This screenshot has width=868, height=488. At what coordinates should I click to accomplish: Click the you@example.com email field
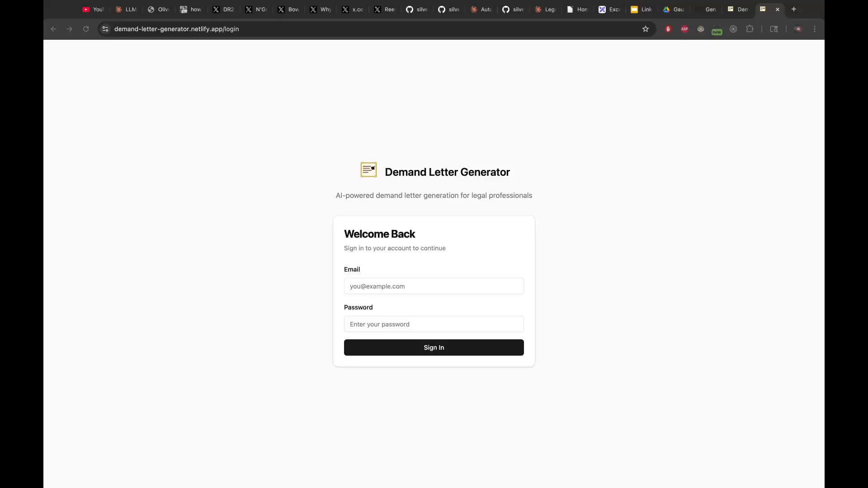pyautogui.click(x=434, y=286)
